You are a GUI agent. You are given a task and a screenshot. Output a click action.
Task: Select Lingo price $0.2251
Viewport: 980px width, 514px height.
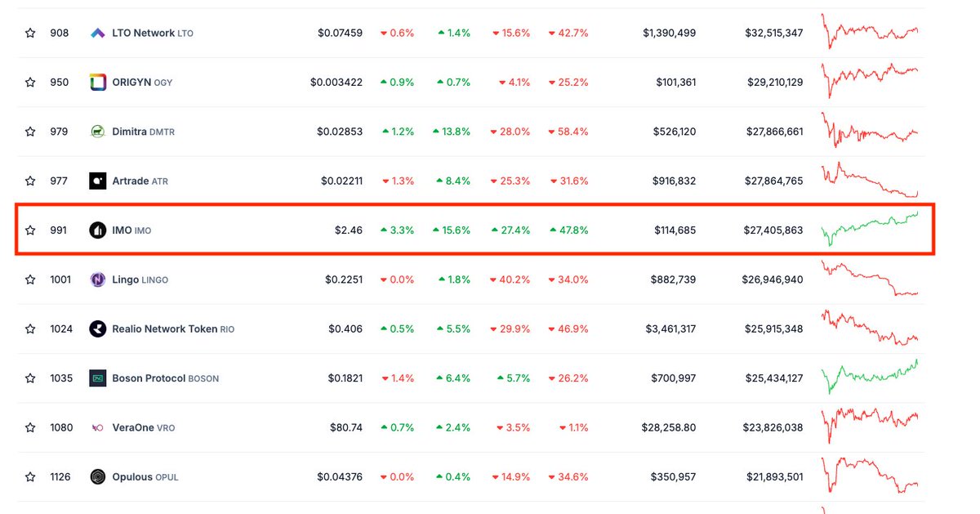click(345, 279)
